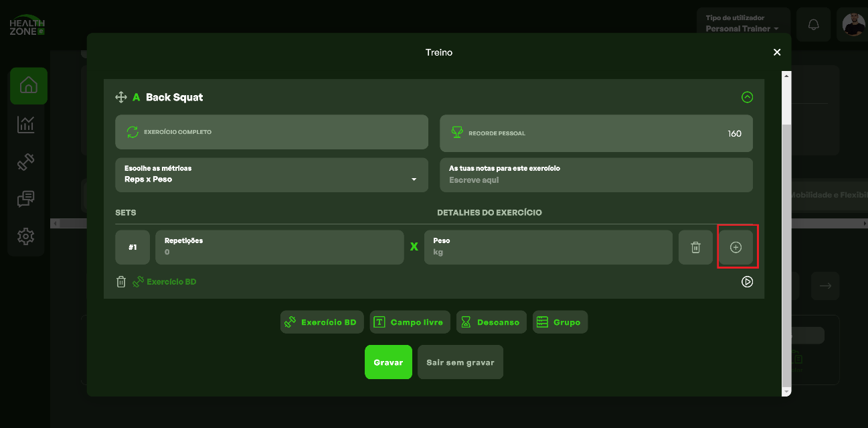Screen dimensions: 868x428
Task: Click the Gravar button
Action: click(388, 362)
